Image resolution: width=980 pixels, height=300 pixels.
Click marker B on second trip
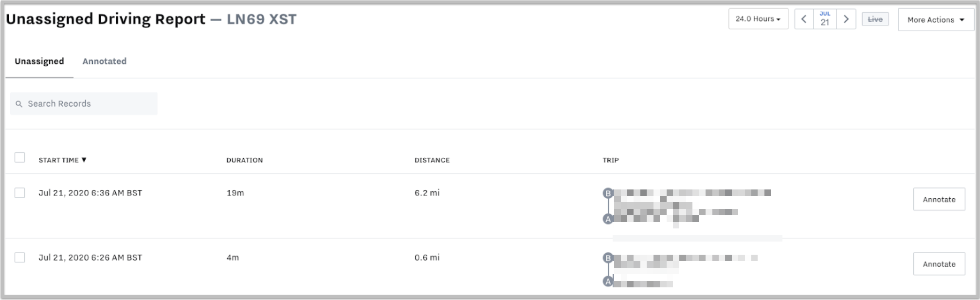pyautogui.click(x=608, y=258)
